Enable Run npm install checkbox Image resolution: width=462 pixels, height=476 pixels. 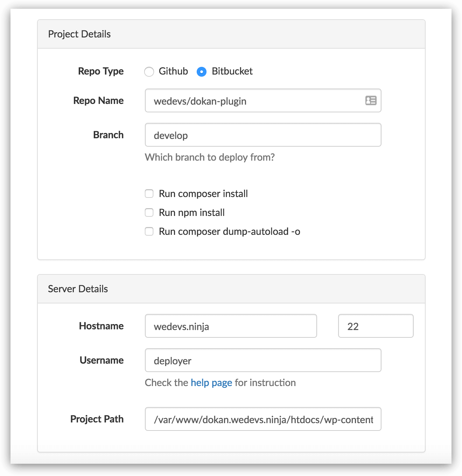click(x=149, y=212)
